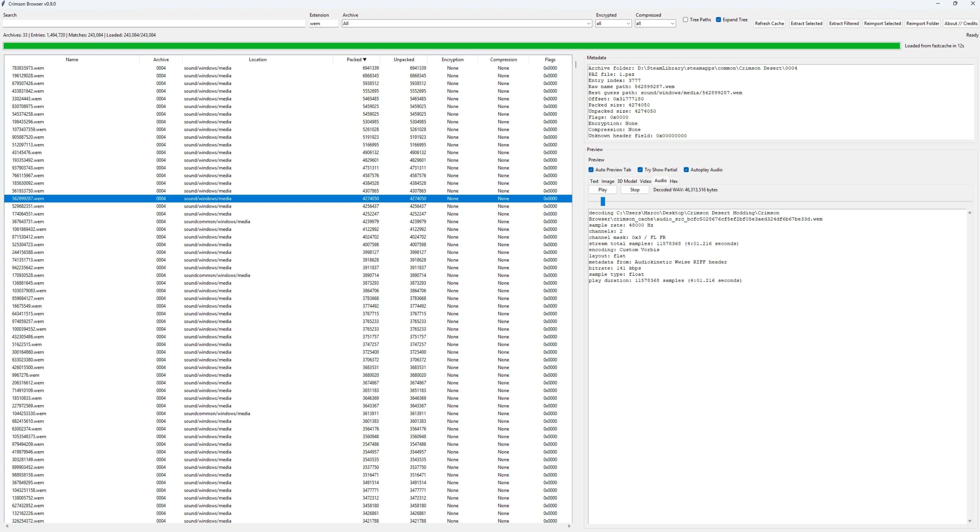This screenshot has height=532, width=980.
Task: Click the Packed column sort arrow
Action: click(364, 60)
